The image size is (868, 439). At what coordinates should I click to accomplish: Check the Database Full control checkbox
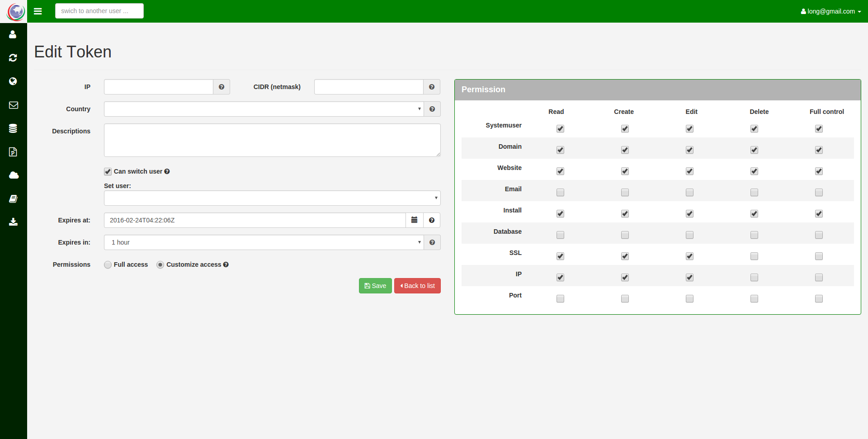point(819,235)
